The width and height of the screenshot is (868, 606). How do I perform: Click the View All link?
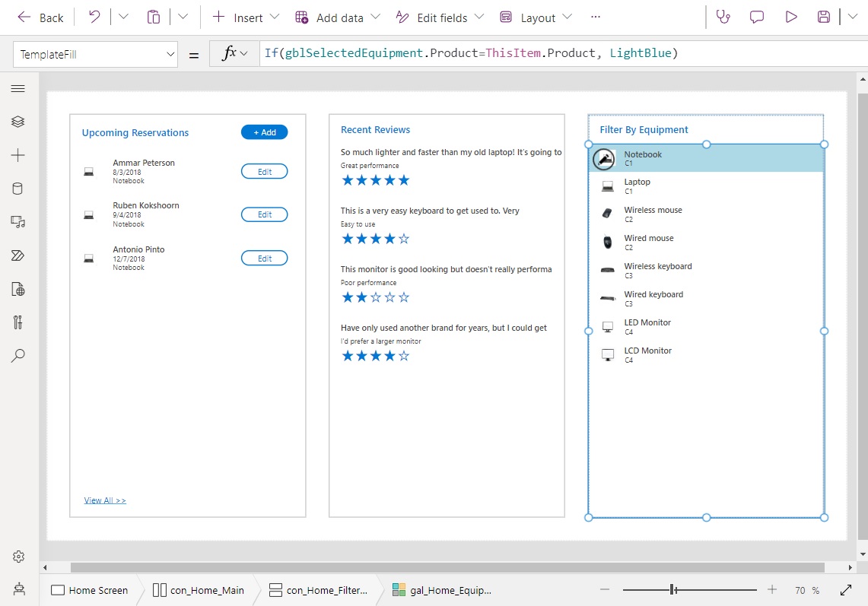tap(104, 500)
